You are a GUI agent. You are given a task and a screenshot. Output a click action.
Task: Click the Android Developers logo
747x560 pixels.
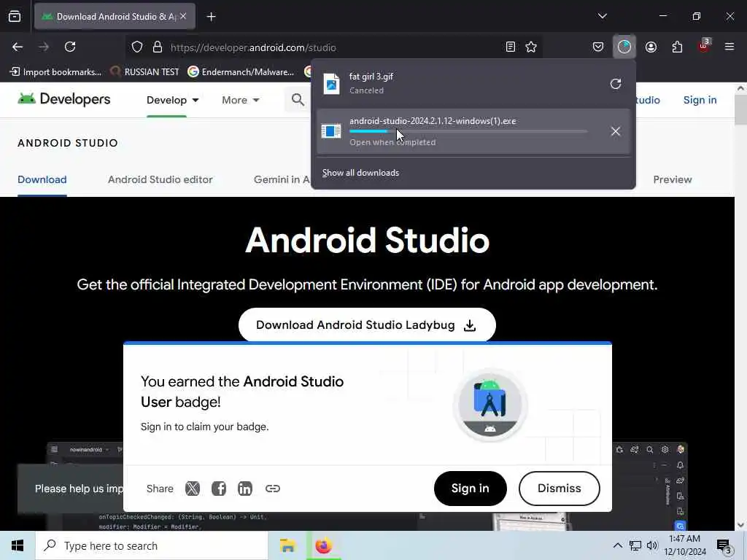64,99
